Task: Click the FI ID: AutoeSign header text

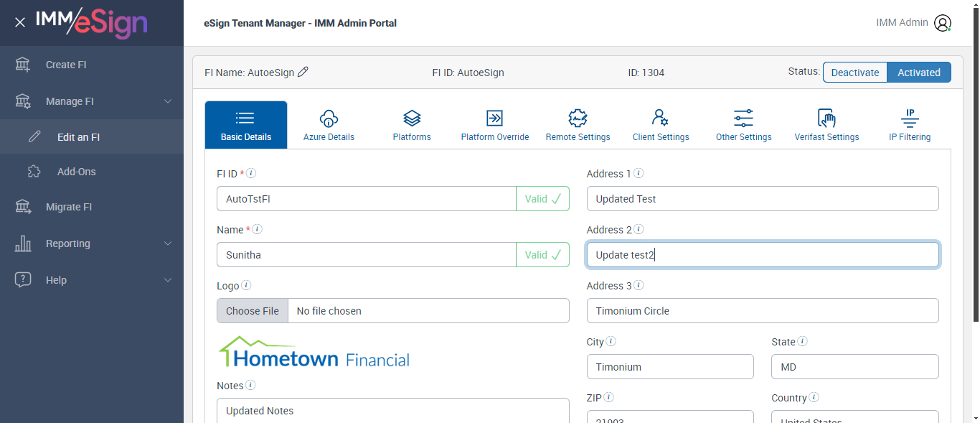Action: point(468,73)
